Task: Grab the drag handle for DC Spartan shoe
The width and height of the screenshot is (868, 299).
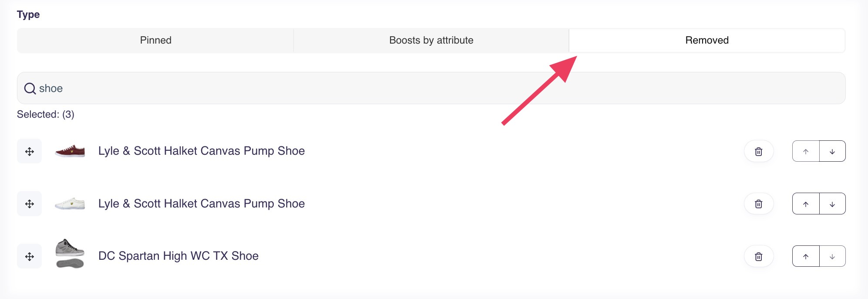Action: (x=30, y=256)
